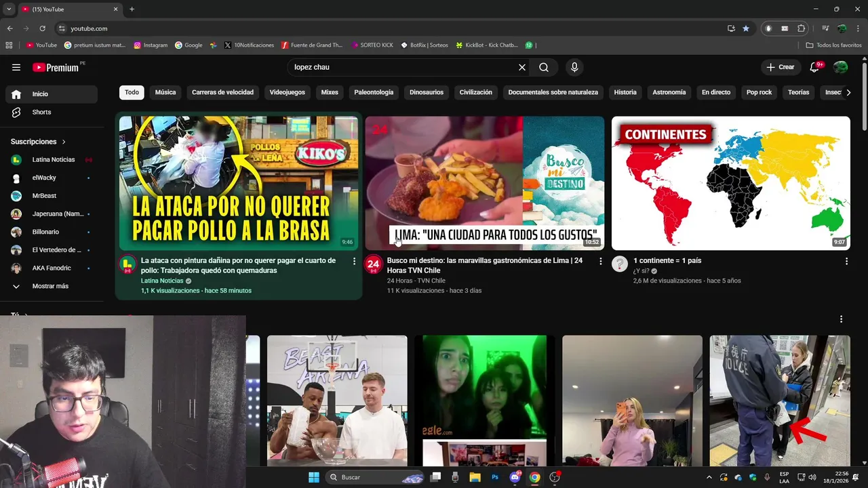The image size is (868, 488).
Task: Open the CONTINENTES map video thumbnail
Action: [x=731, y=183]
